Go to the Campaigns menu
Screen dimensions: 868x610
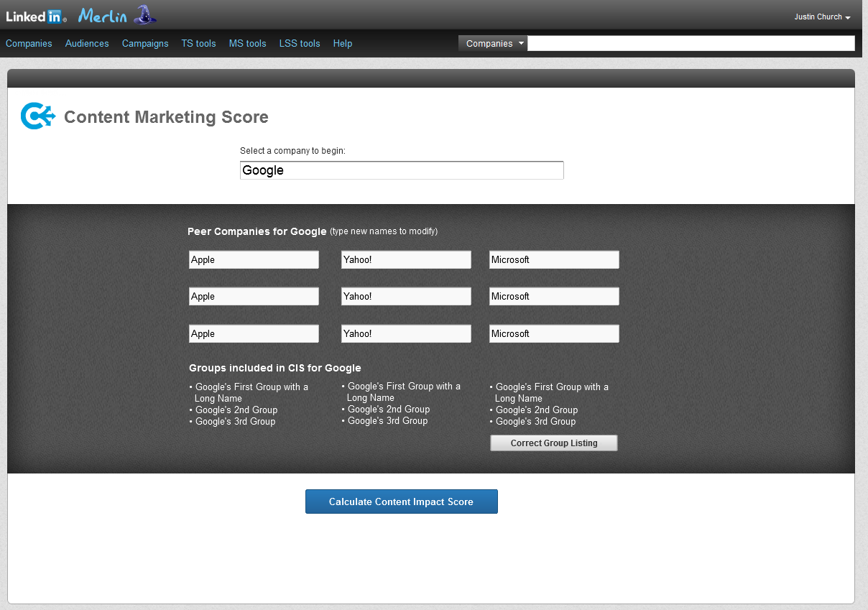coord(145,44)
